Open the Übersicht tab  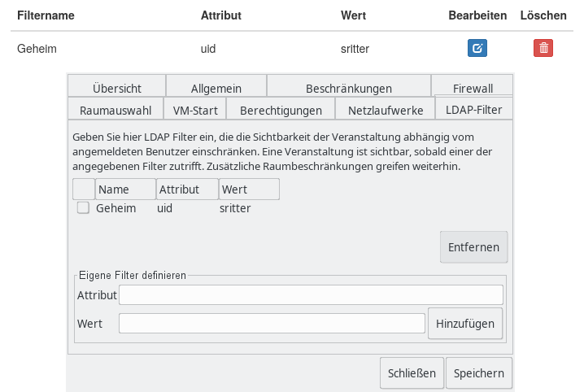pos(117,88)
